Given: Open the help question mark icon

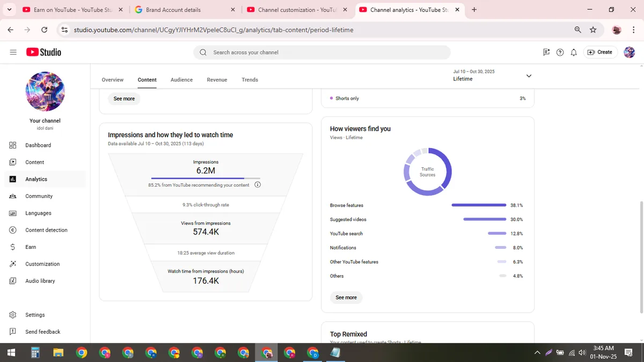Looking at the screenshot, I should click(560, 52).
